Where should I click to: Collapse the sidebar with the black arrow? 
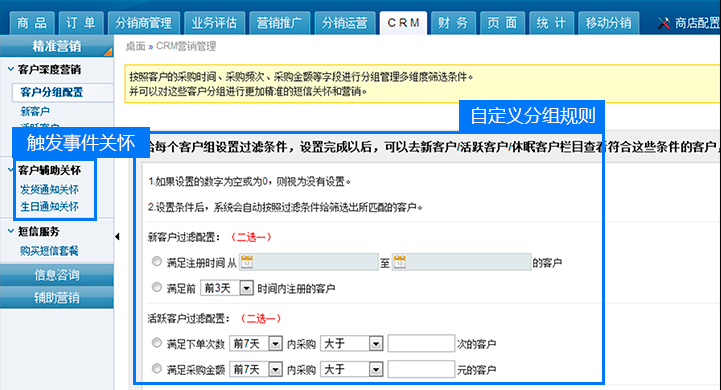(x=117, y=236)
